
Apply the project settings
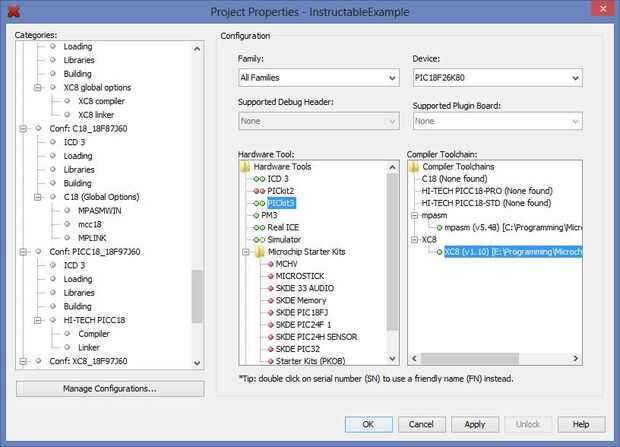[475, 424]
